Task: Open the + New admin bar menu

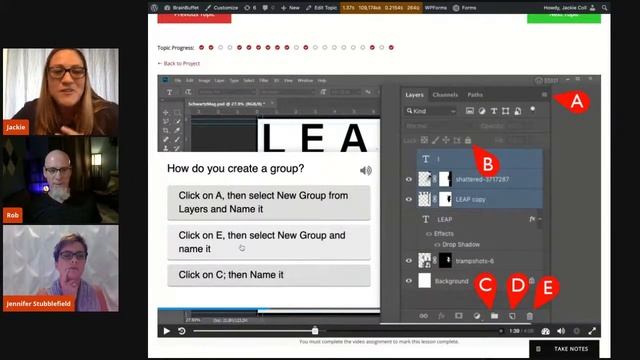Action: pyautogui.click(x=290, y=8)
